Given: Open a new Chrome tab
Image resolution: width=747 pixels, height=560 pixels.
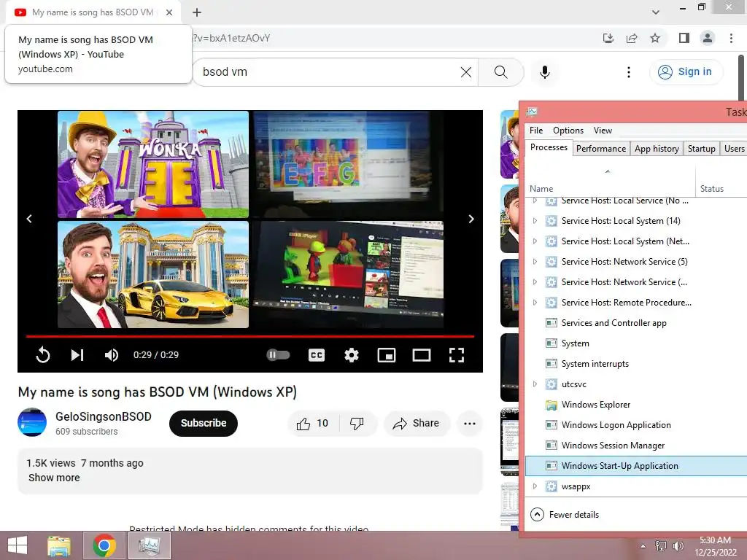Looking at the screenshot, I should click(197, 12).
